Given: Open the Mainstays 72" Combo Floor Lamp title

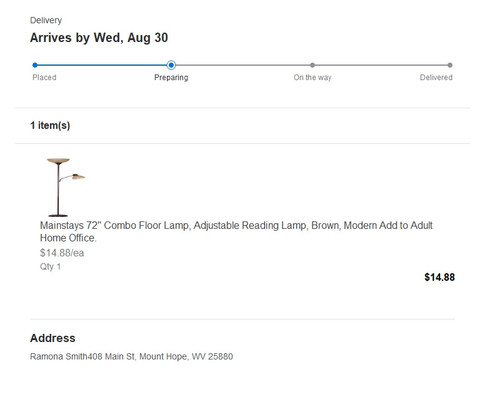Looking at the screenshot, I should (236, 231).
